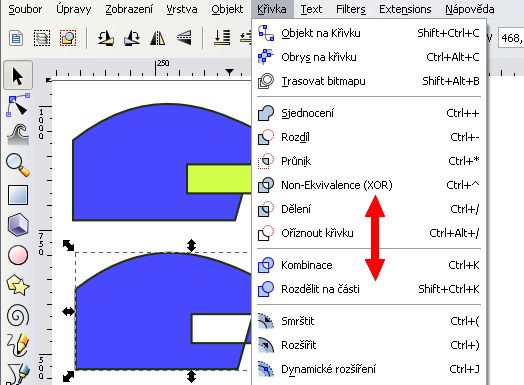Choose the circle/ellipse tool

pyautogui.click(x=18, y=255)
